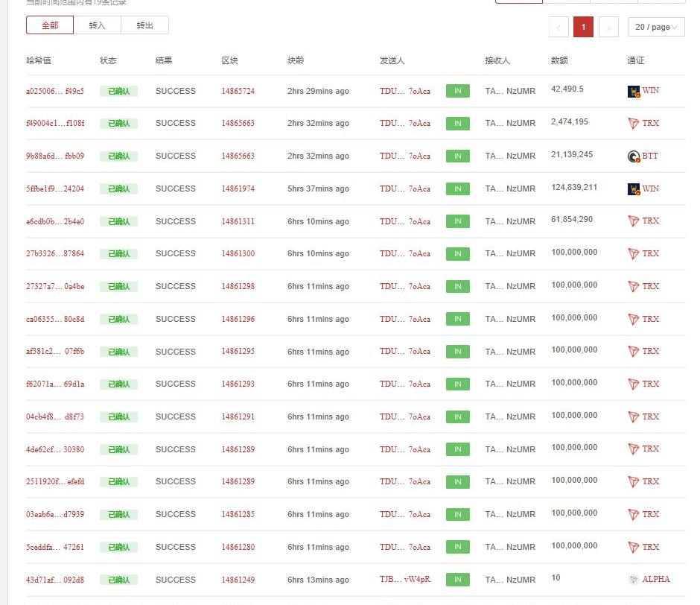Click the TRX icon for amount 61,854,290
This screenshot has width=700, height=605.
click(634, 221)
